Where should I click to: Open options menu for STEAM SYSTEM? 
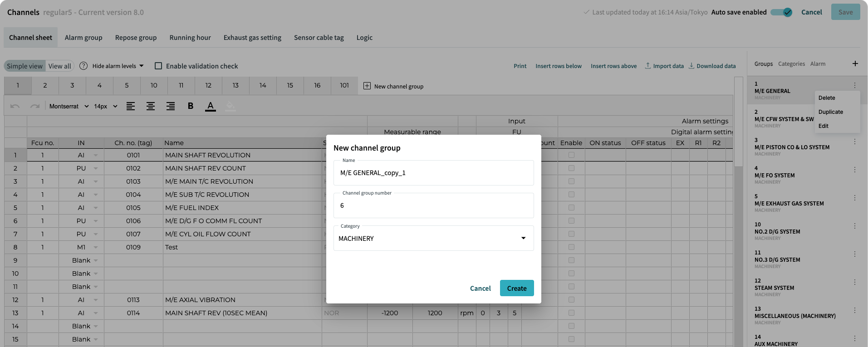(855, 282)
